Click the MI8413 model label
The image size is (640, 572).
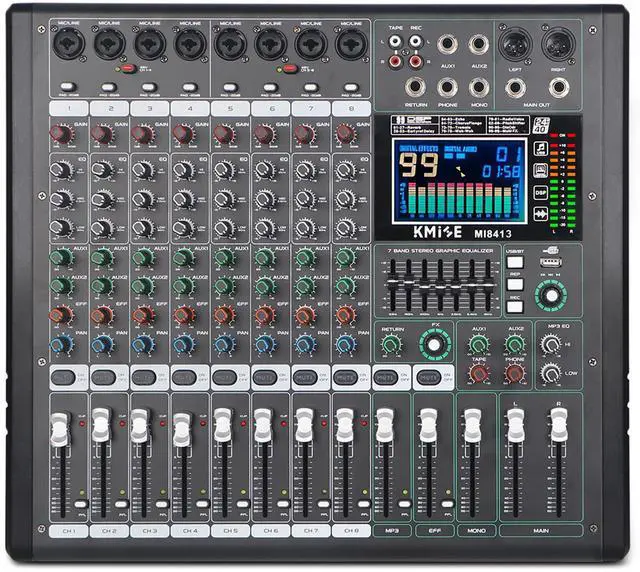(492, 234)
